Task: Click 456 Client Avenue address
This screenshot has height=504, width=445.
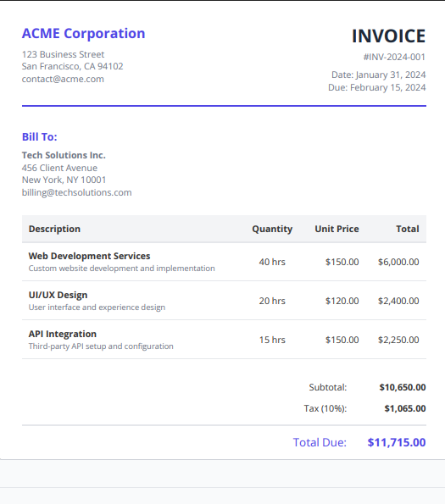Action: [x=59, y=168]
